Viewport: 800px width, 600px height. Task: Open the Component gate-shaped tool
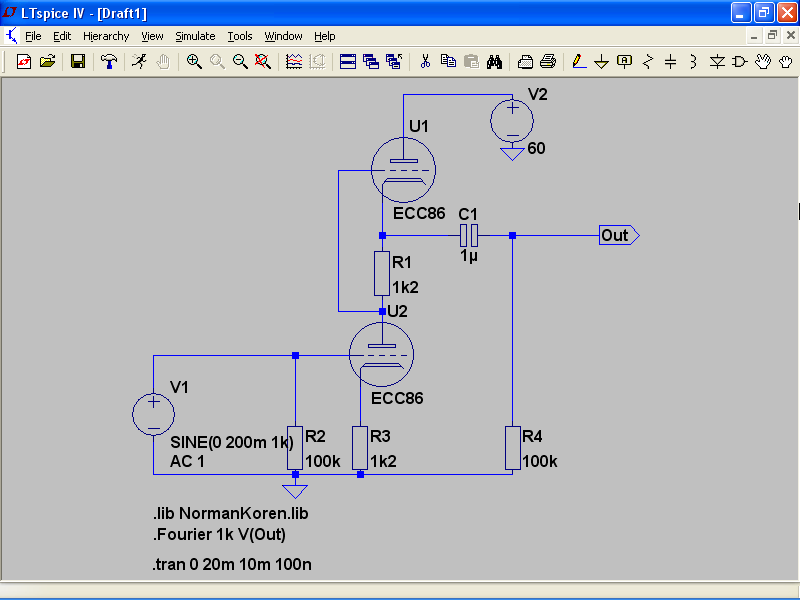tap(739, 62)
